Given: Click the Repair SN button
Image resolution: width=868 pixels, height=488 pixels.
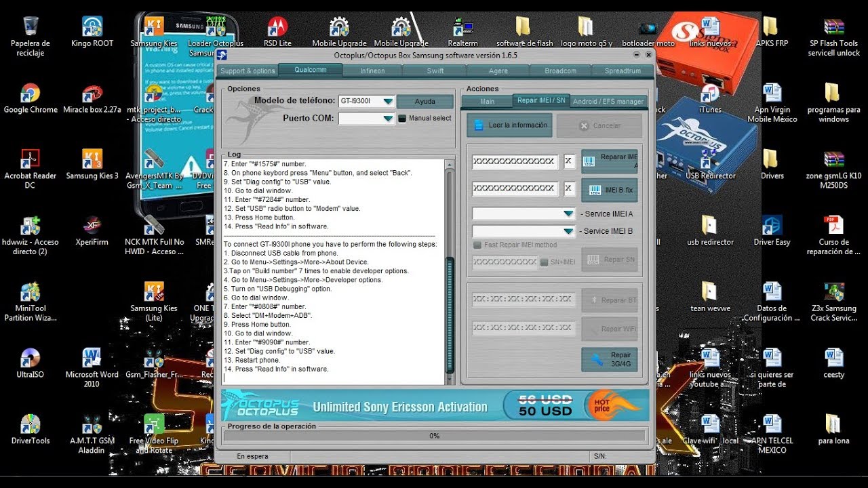Looking at the screenshot, I should (x=610, y=260).
